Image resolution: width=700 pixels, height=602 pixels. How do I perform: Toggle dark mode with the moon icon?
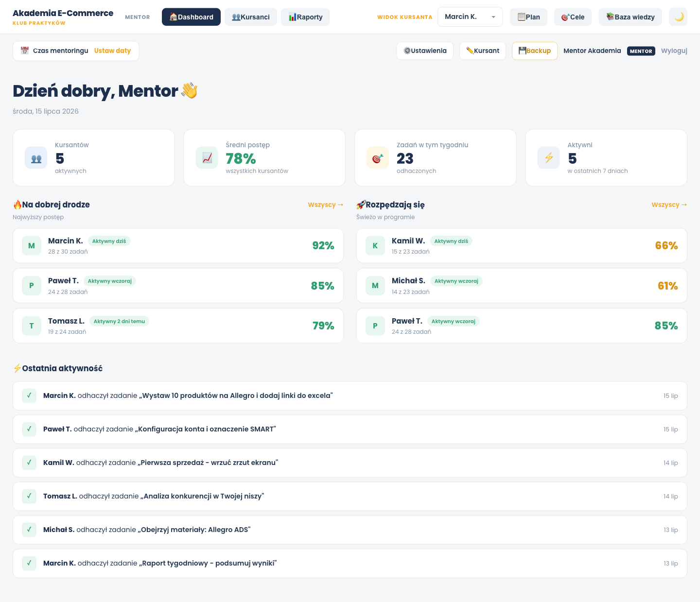(x=678, y=17)
